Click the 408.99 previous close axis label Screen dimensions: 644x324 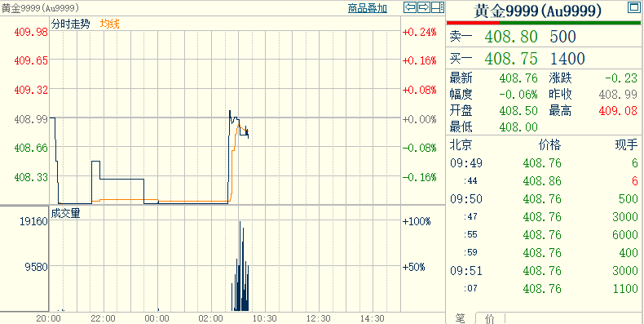click(31, 119)
